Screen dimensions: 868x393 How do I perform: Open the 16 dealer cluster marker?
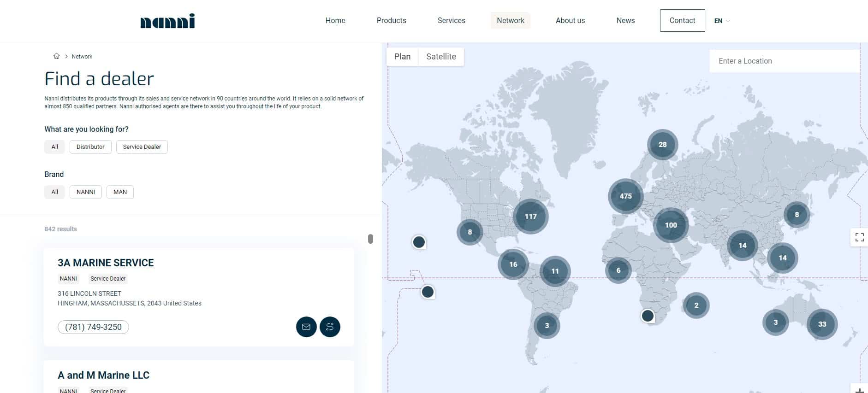(513, 264)
